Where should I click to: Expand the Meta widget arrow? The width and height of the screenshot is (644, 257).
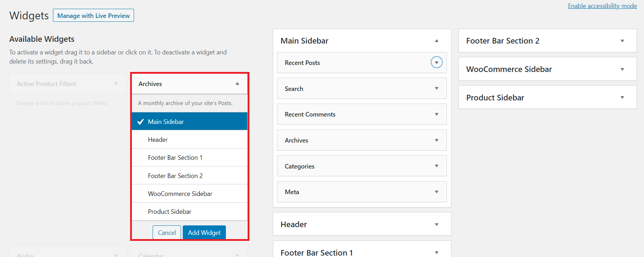pyautogui.click(x=436, y=192)
